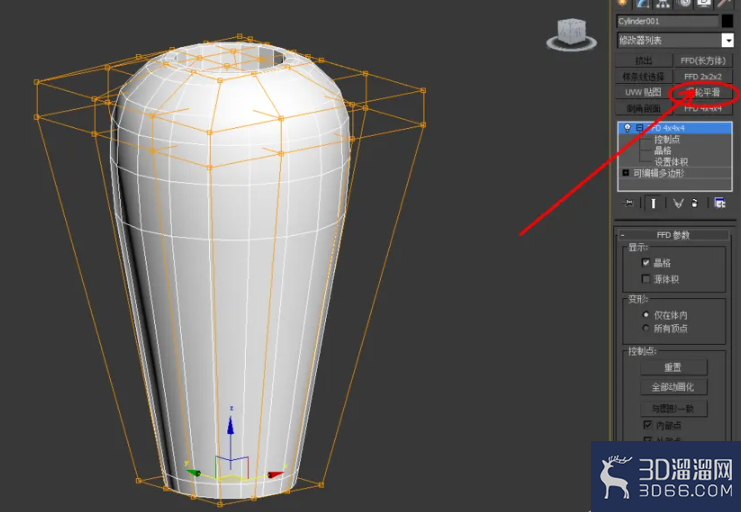
Task: Expand the 可编辑多边形 stack entry
Action: point(626,173)
